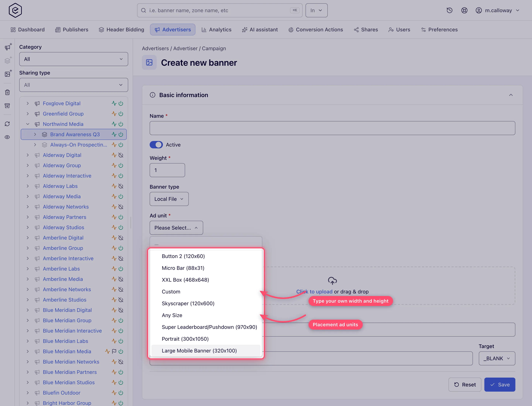Open the Banner type Local File dropdown
Image resolution: width=532 pixels, height=406 pixels.
click(169, 199)
